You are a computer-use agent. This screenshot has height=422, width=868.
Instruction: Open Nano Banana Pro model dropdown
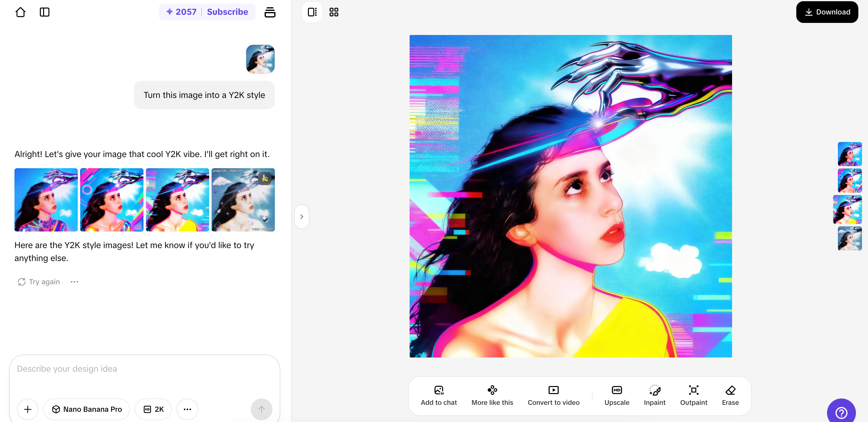click(x=86, y=409)
